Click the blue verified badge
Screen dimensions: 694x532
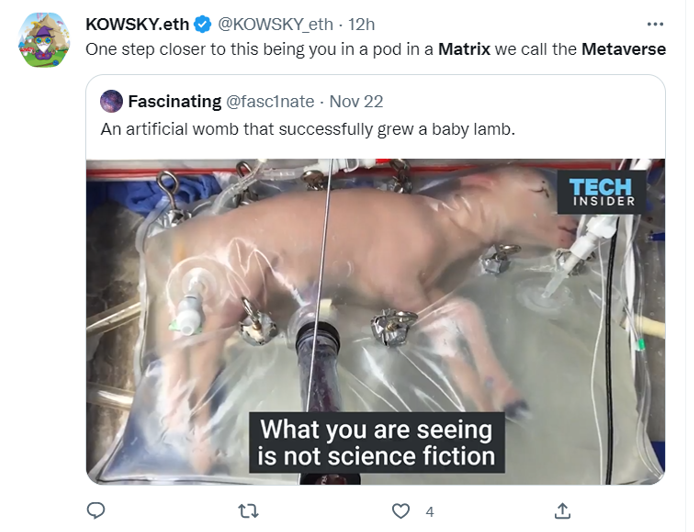pos(202,24)
